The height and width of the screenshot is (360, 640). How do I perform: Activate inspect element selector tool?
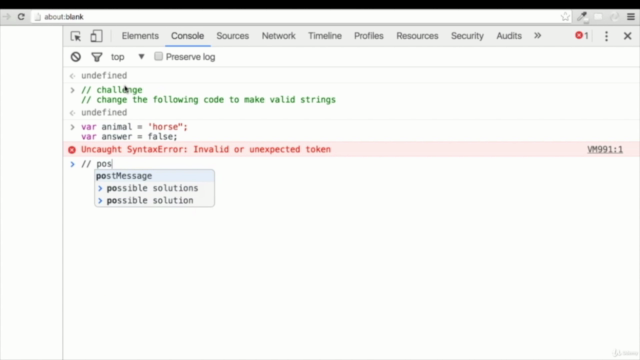click(x=76, y=36)
